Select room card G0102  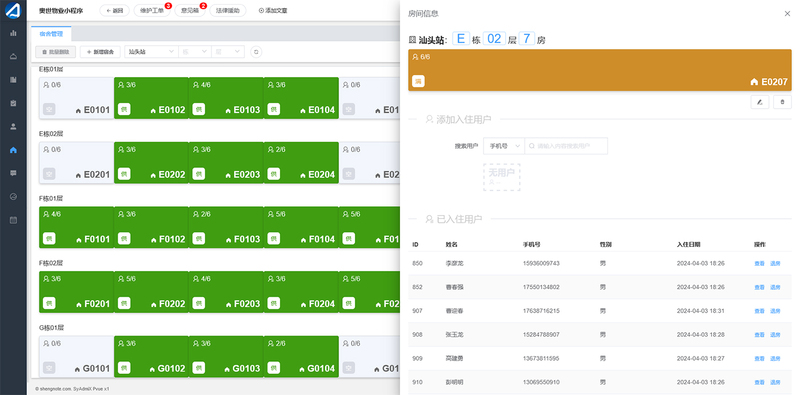pos(152,357)
